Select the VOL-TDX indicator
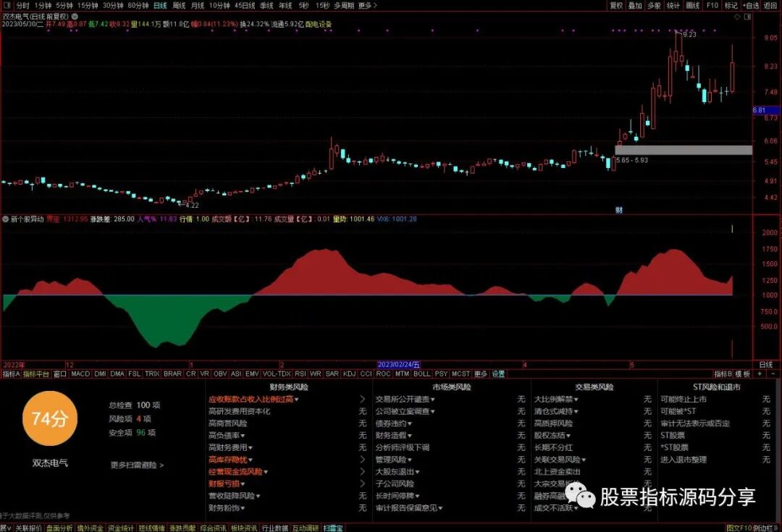Screen dimensions: 782x532 (277, 373)
